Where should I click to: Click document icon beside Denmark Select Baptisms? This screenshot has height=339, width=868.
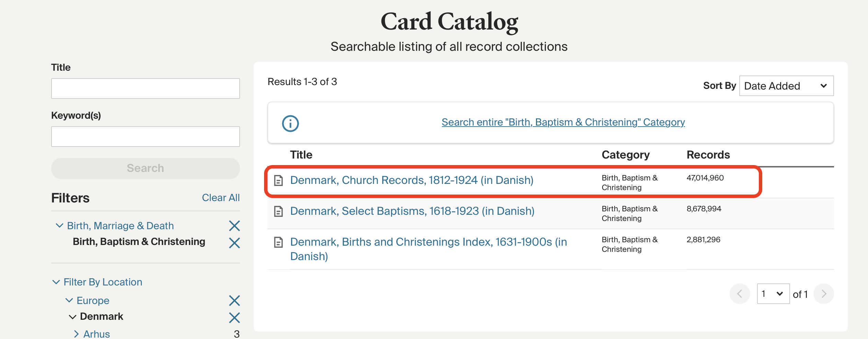click(x=278, y=211)
